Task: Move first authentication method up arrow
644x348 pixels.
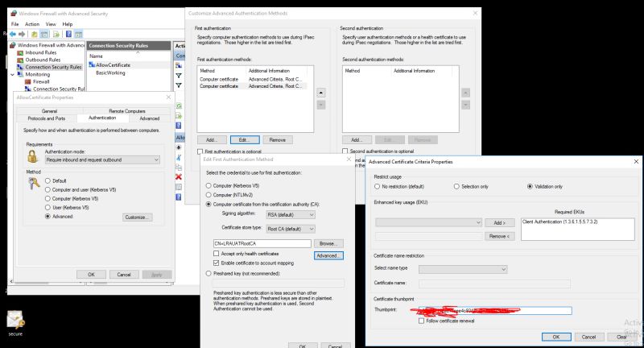Action: (321, 93)
